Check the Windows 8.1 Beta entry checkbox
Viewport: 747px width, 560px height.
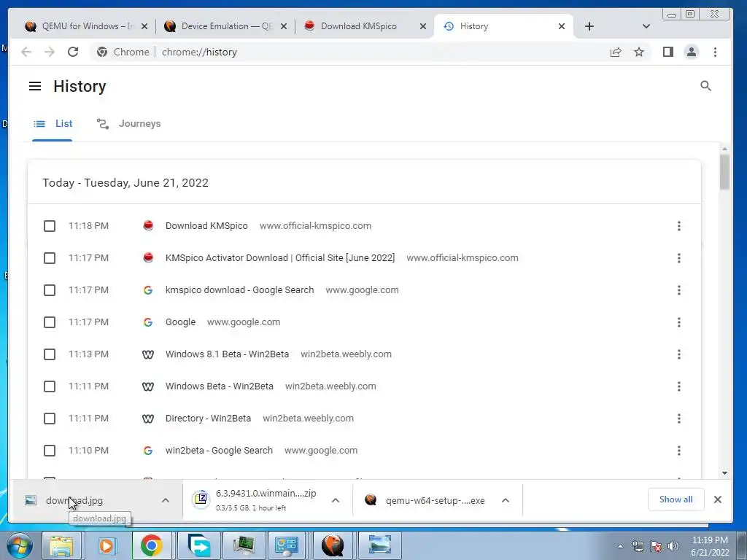click(50, 354)
